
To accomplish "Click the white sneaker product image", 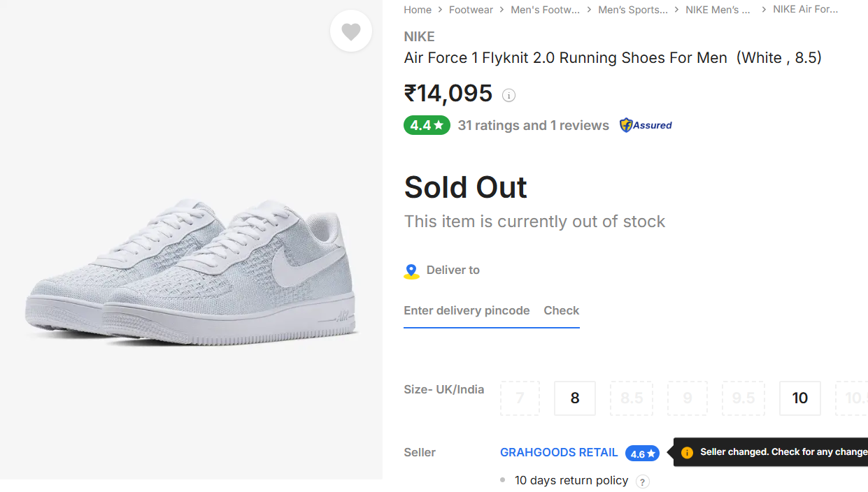I will click(x=190, y=271).
